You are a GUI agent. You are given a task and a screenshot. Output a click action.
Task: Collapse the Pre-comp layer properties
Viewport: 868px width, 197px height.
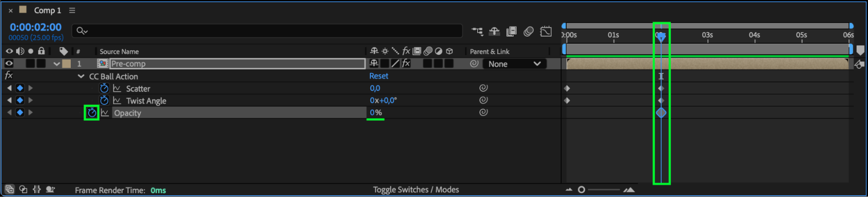56,63
